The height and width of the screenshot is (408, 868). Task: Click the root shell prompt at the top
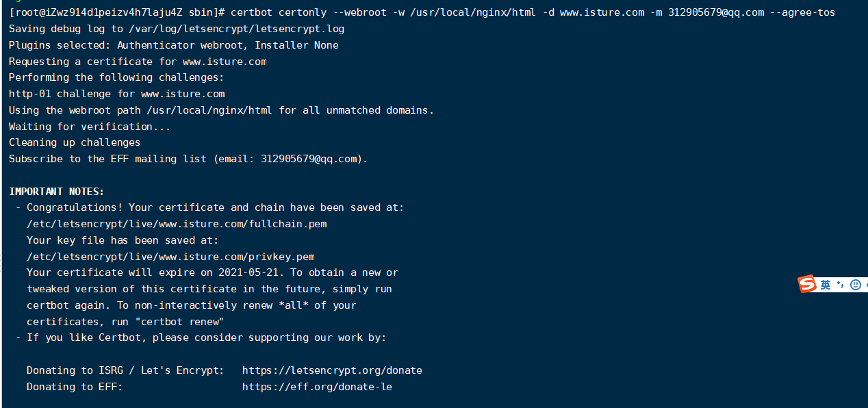(x=116, y=12)
